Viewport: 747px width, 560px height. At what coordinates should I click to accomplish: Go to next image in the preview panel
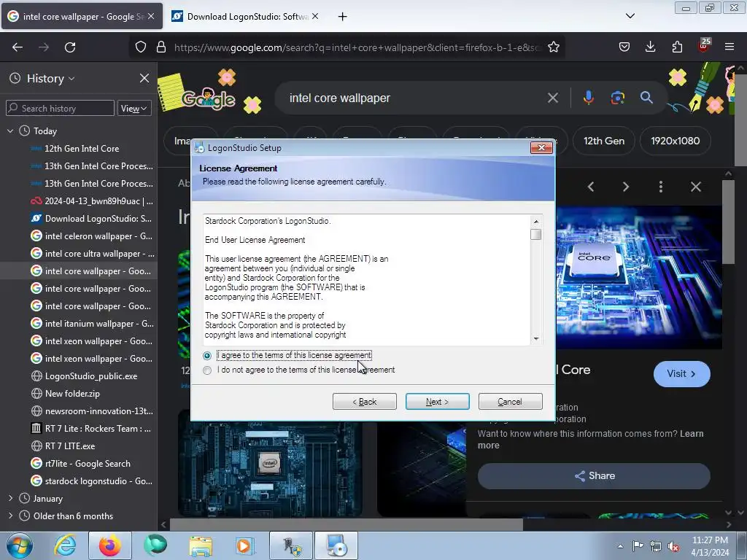point(626,187)
